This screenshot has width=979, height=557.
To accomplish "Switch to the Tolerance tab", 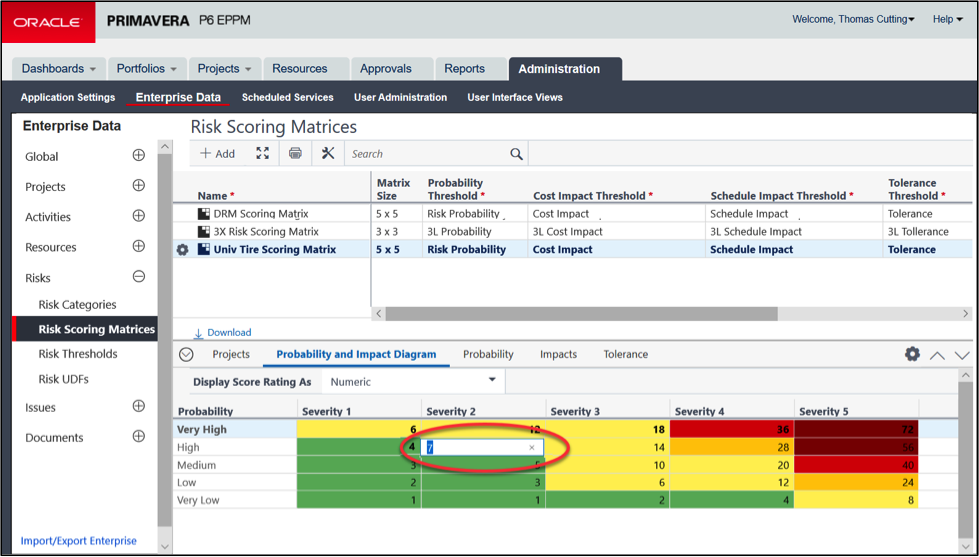I will point(626,354).
